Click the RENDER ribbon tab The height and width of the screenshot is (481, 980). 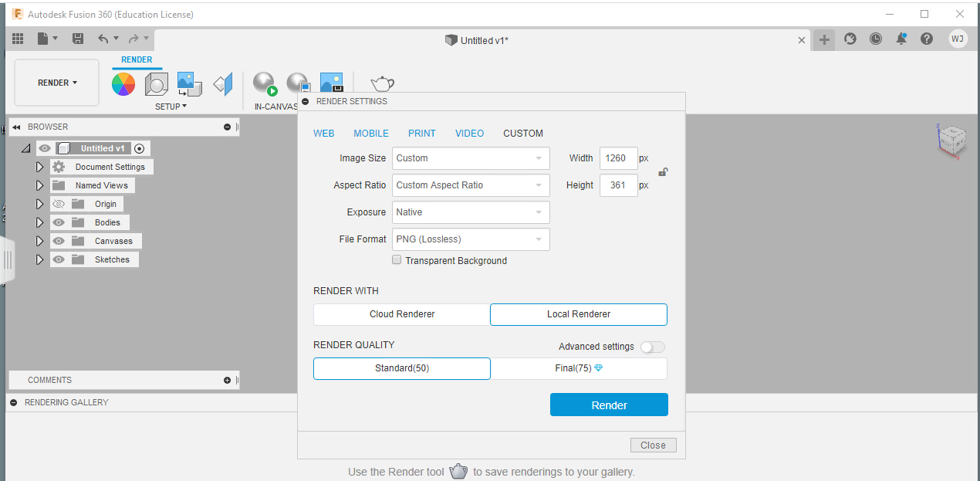pos(137,60)
